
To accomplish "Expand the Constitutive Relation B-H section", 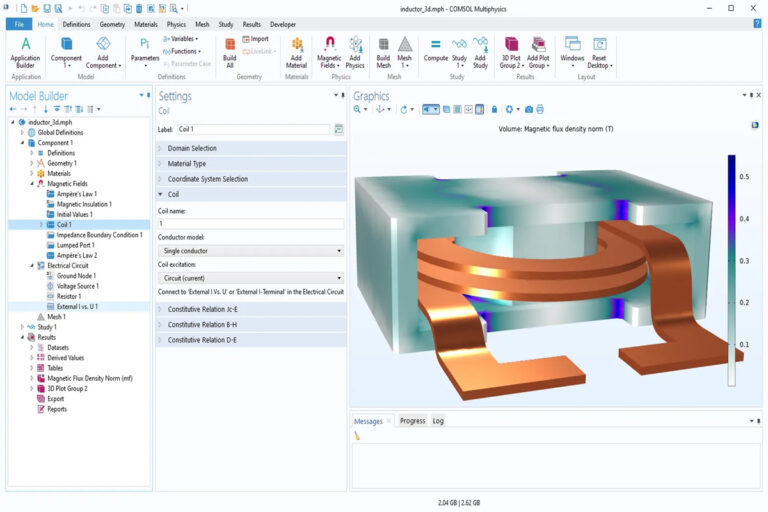I will tap(251, 324).
